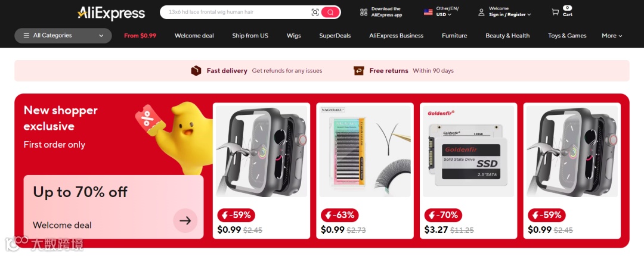
Task: Open the AliExpress Business link
Action: click(397, 36)
